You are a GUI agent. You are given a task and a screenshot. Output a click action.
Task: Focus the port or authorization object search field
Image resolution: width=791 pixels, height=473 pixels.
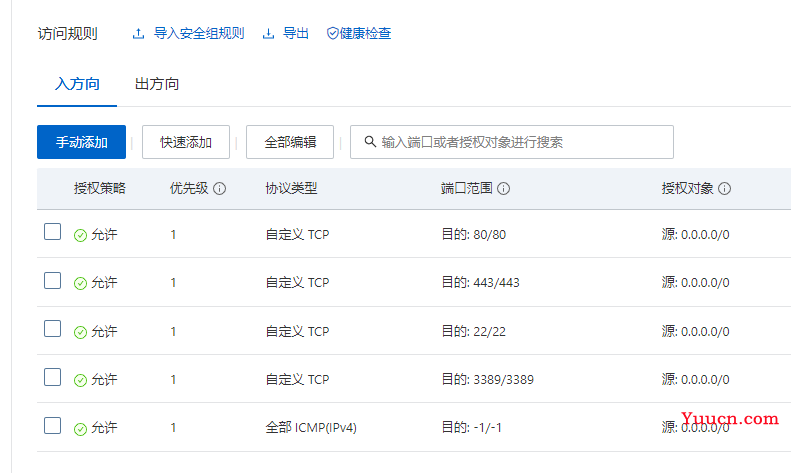tap(512, 142)
